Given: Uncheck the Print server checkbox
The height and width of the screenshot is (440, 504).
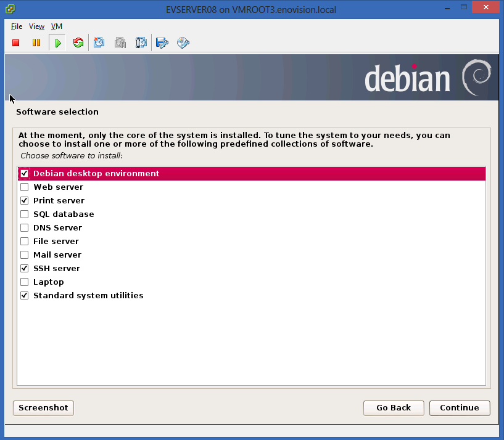Looking at the screenshot, I should [x=25, y=201].
